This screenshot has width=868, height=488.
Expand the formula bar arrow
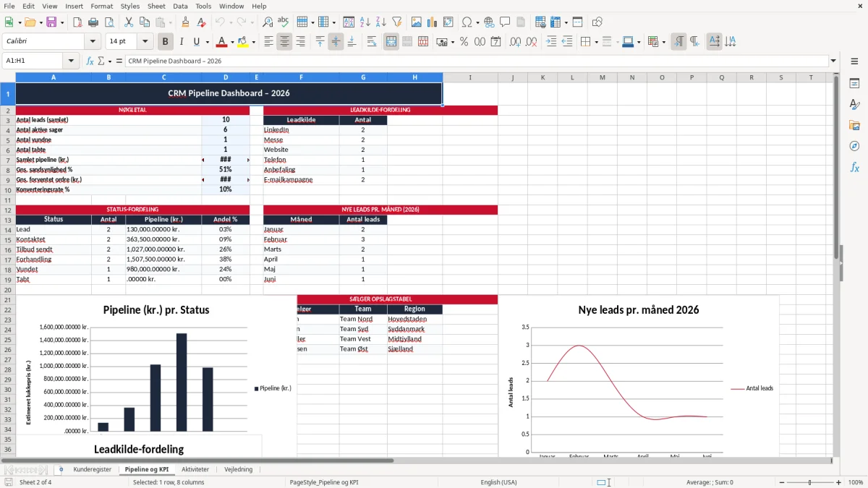click(833, 61)
